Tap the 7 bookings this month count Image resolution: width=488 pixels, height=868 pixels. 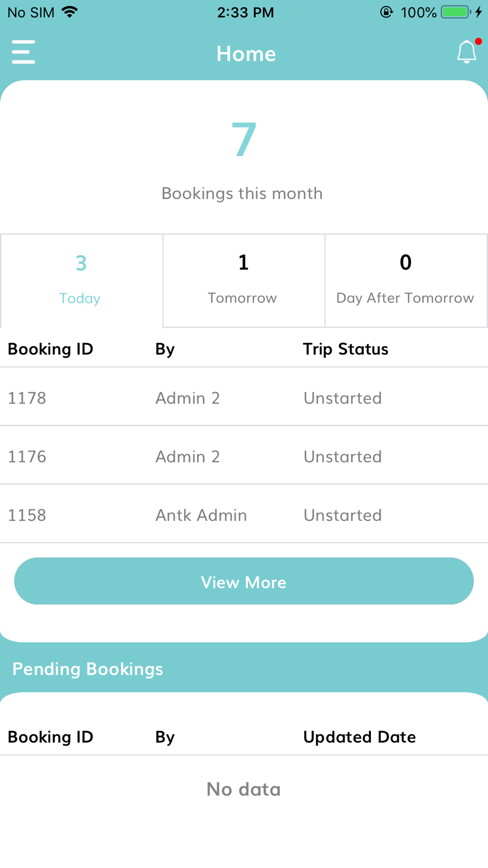[244, 140]
